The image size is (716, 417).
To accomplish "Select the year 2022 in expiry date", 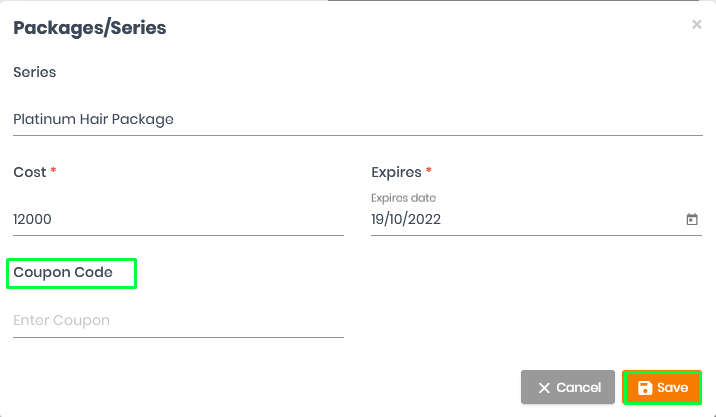I will 424,220.
